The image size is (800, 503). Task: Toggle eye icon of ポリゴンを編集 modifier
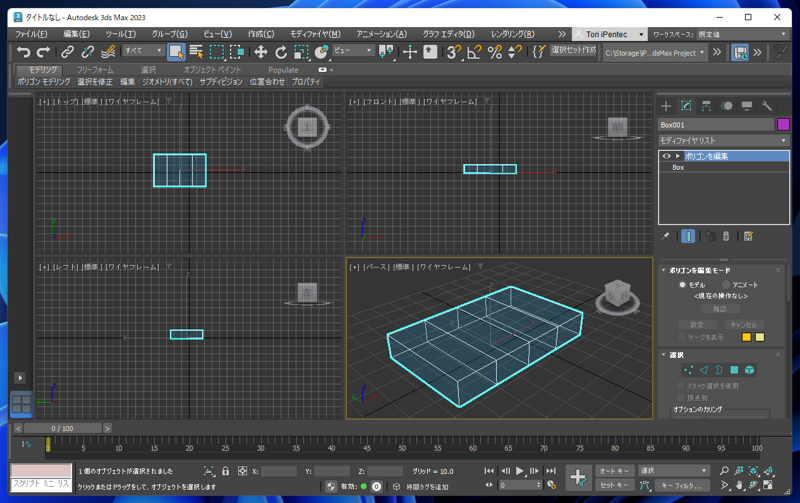[x=667, y=156]
